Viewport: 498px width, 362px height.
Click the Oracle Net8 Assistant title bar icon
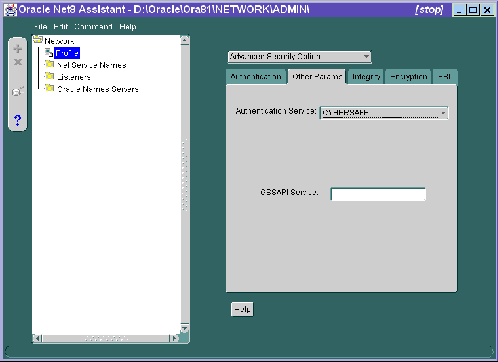click(10, 10)
